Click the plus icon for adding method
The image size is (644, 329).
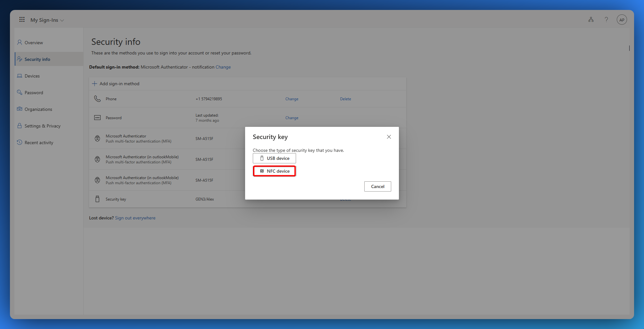95,84
